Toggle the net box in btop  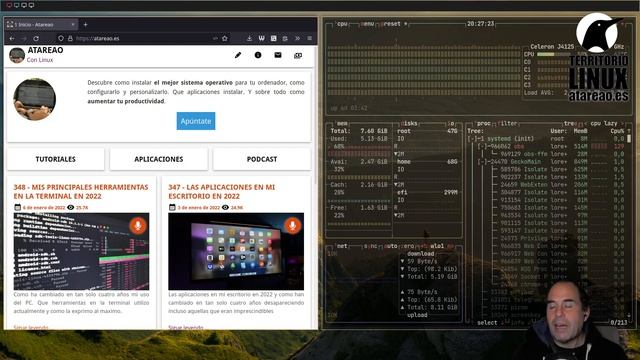pyautogui.click(x=342, y=246)
